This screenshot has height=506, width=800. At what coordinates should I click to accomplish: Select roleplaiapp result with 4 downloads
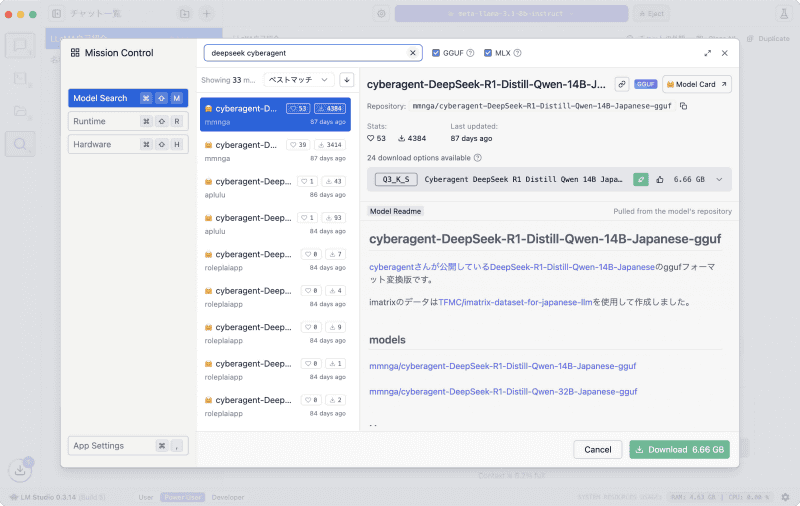[x=276, y=297]
